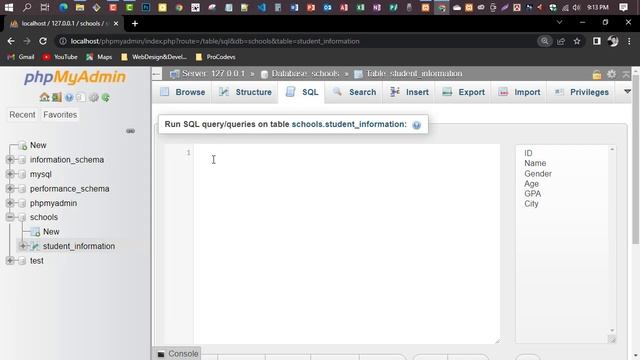Open the MySQL documentation page icon
The image size is (640, 360).
tap(81, 97)
